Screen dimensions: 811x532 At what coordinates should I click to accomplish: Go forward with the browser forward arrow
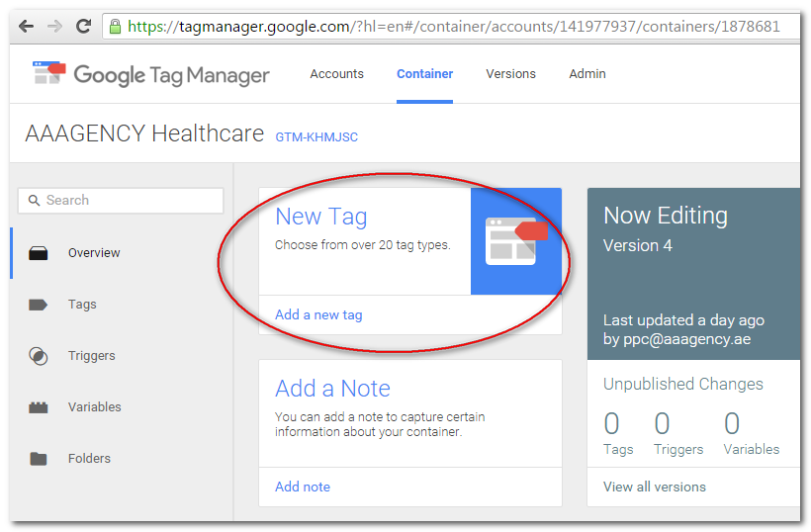point(54,26)
